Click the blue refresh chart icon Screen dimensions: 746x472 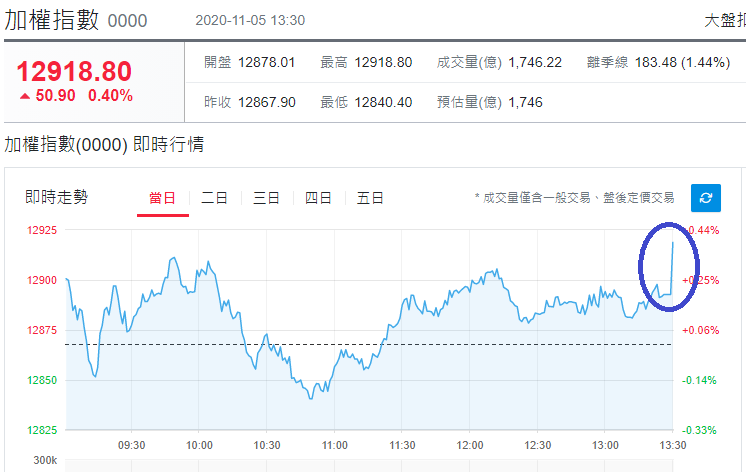click(706, 198)
